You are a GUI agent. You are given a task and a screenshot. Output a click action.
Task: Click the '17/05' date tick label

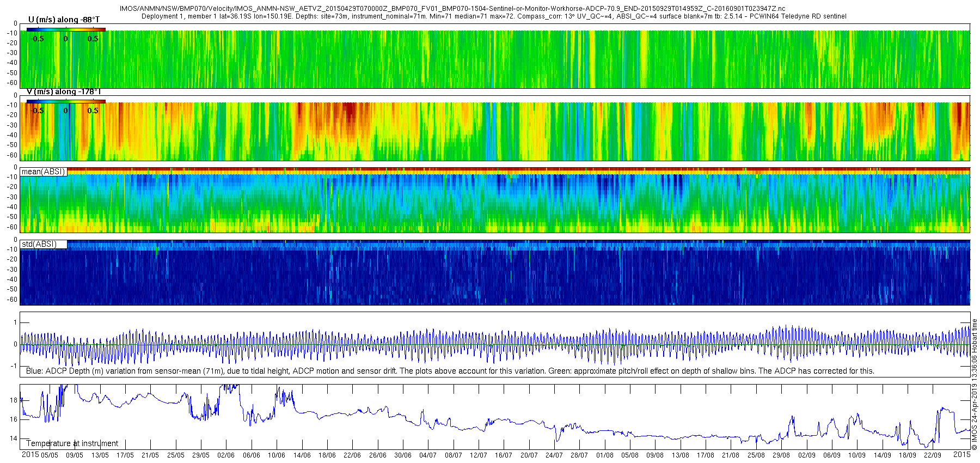[x=125, y=455]
